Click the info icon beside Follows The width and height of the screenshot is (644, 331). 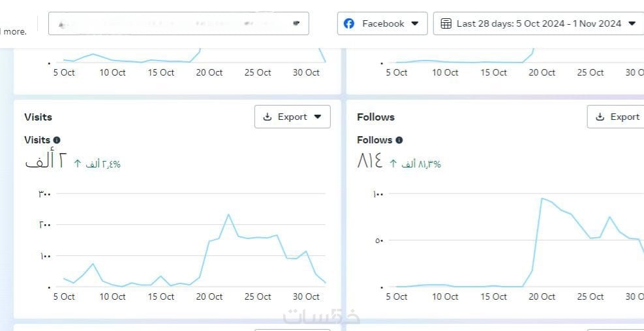[399, 140]
